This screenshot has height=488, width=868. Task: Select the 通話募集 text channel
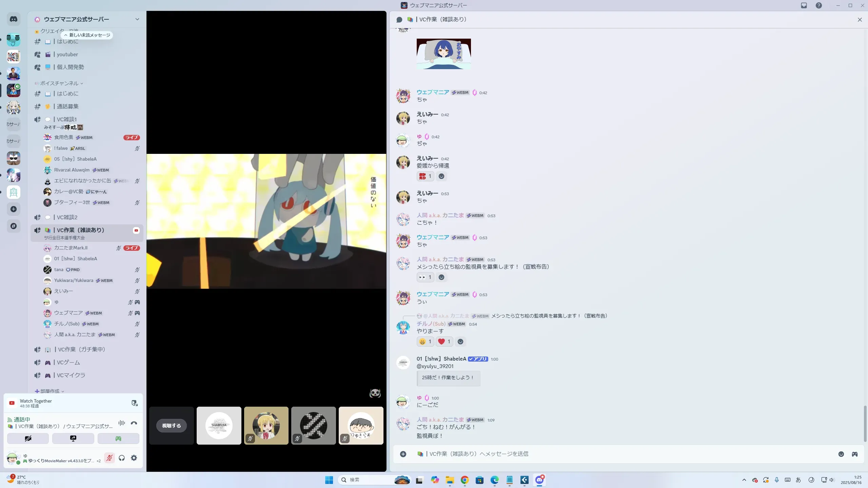click(x=68, y=106)
